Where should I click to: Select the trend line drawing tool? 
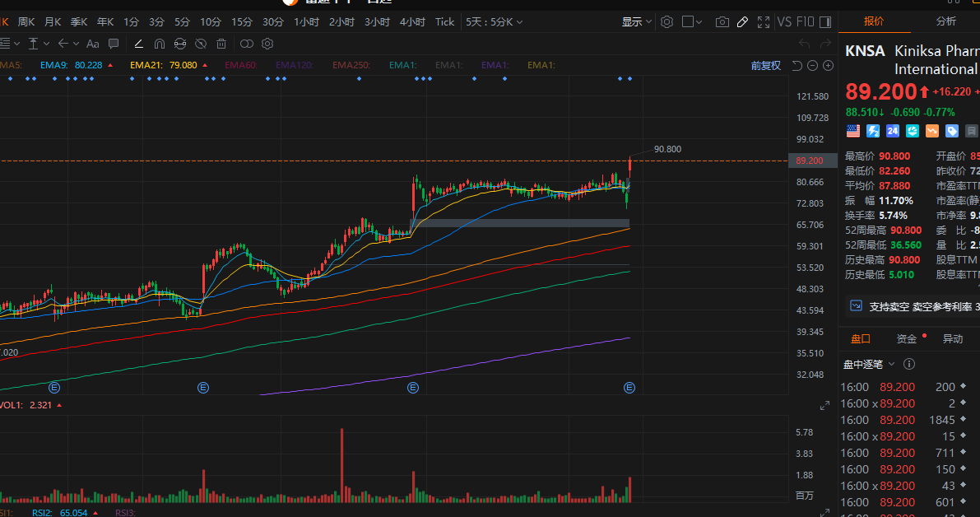139,44
